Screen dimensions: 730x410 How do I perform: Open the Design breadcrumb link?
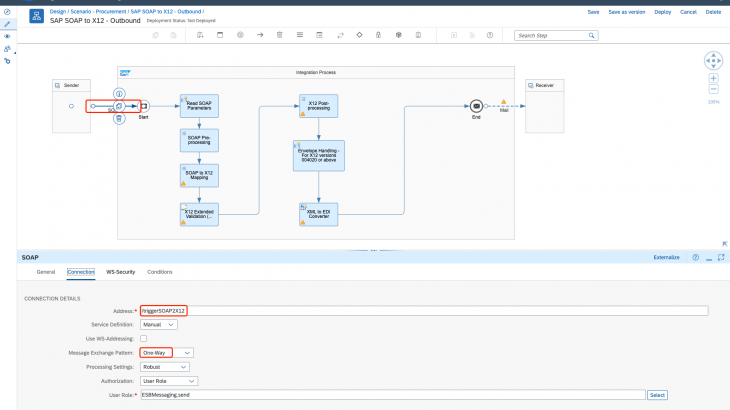[58, 12]
